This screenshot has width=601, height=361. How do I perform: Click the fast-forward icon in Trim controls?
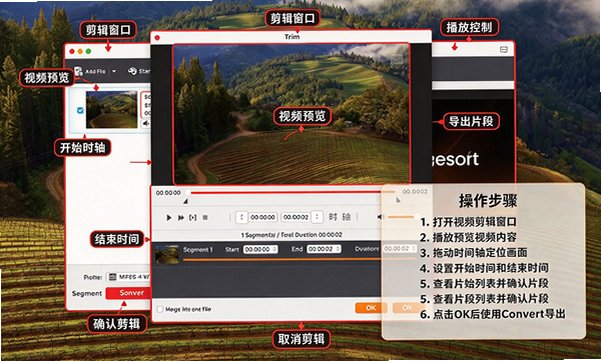(181, 218)
